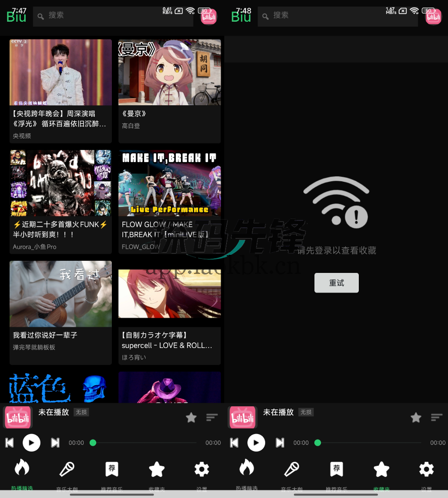The image size is (448, 498).
Task: Open 周深演唱《浮光》 video thumbnail
Action: [60, 73]
